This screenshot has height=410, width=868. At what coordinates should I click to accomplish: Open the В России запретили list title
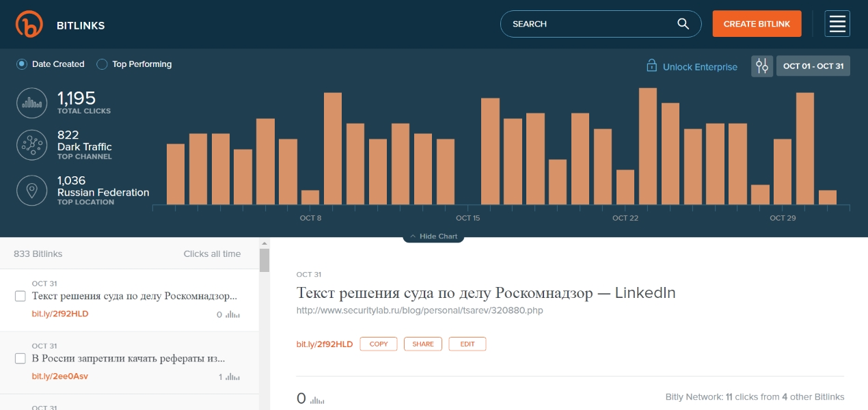pos(128,359)
